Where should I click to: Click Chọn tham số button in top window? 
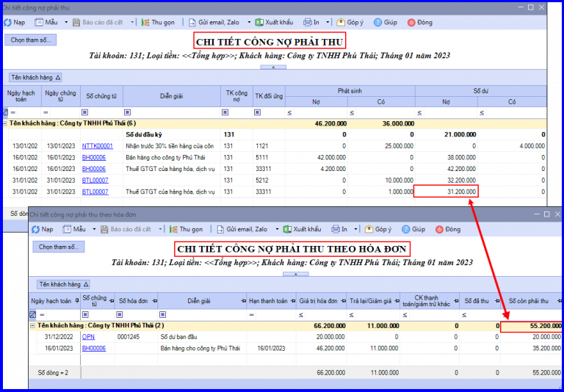(31, 40)
